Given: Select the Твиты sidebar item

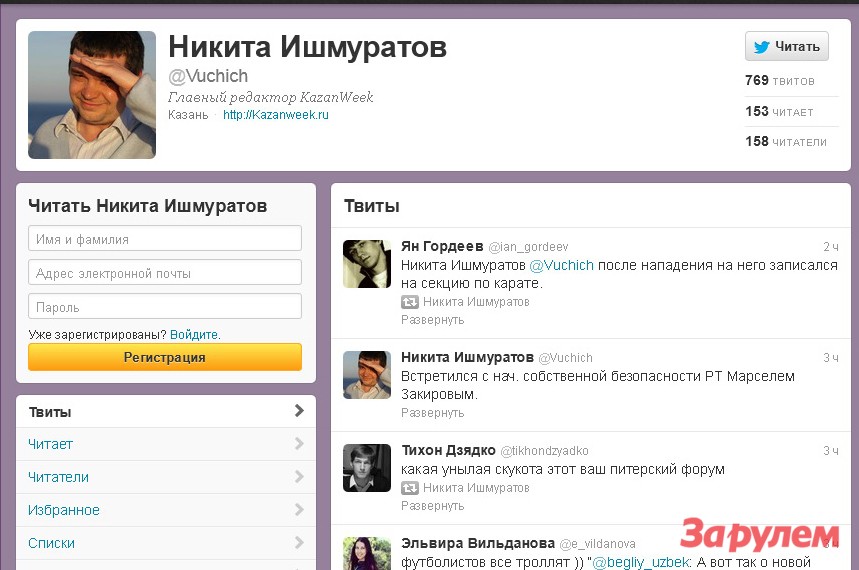Looking at the screenshot, I should click(x=165, y=412).
